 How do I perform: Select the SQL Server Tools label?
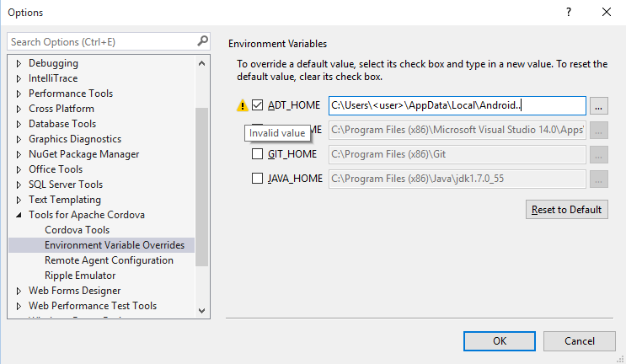pos(66,185)
